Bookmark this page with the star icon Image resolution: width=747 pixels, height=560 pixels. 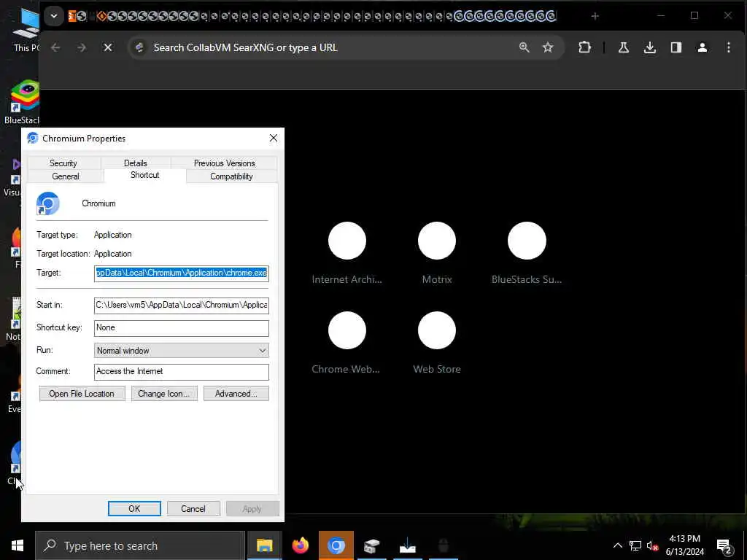(x=548, y=47)
